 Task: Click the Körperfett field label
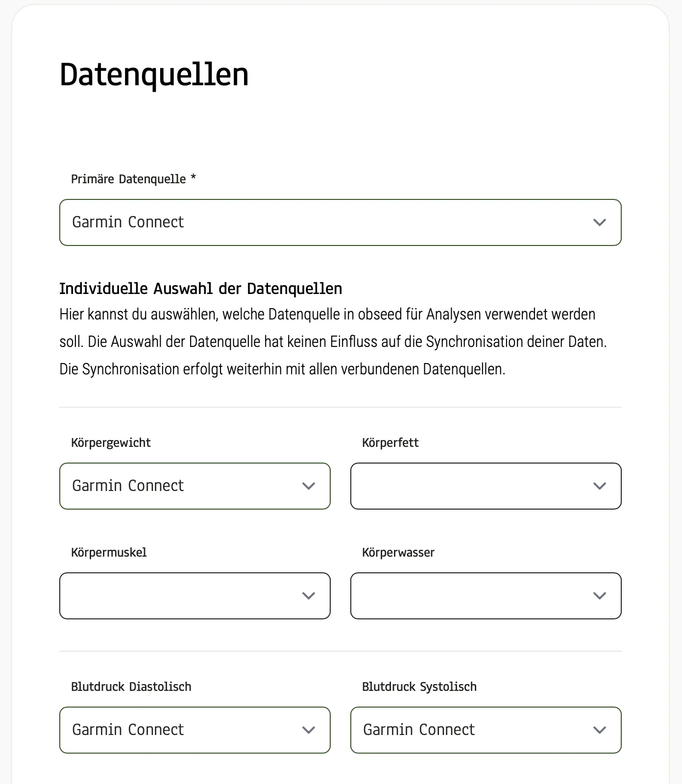tap(390, 443)
